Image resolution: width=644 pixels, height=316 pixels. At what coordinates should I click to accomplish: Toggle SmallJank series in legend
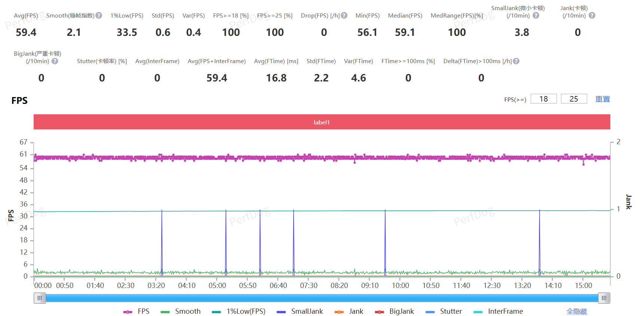300,312
